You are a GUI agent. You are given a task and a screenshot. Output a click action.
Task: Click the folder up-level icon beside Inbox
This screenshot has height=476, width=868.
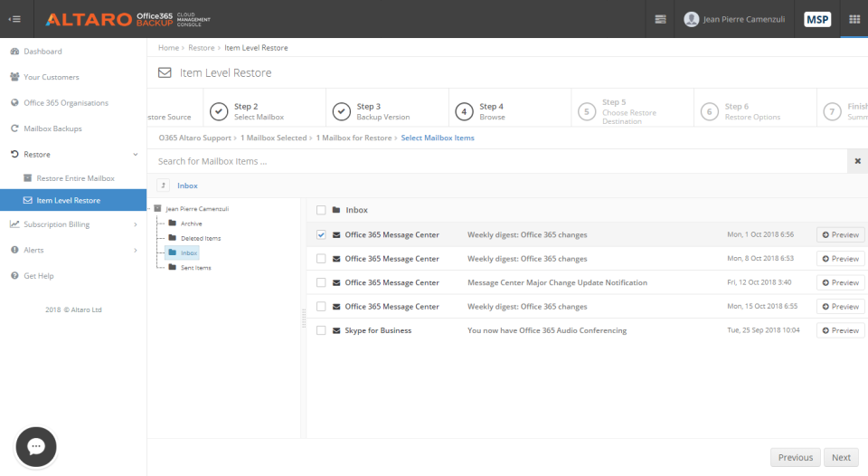(164, 186)
